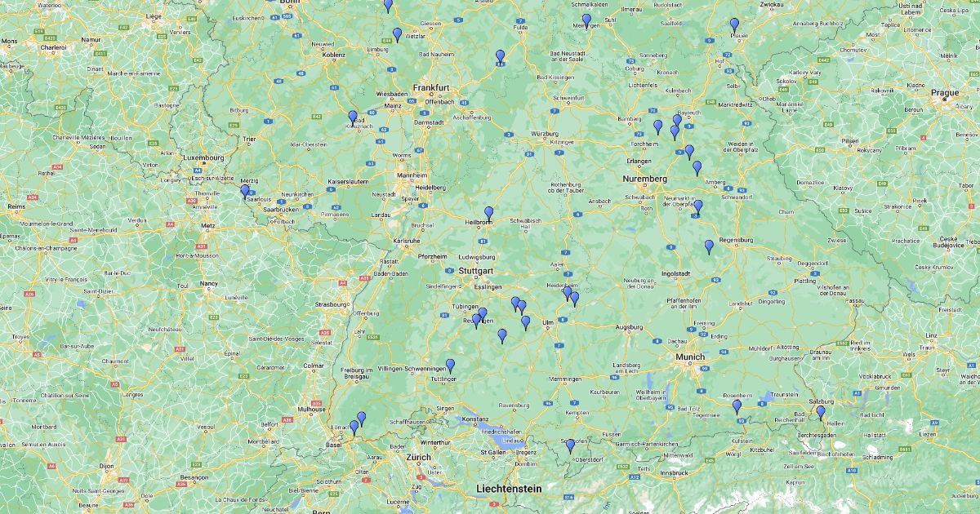This screenshot has width=980, height=514.
Task: Open the blue pin at Plauen
Action: pyautogui.click(x=734, y=24)
